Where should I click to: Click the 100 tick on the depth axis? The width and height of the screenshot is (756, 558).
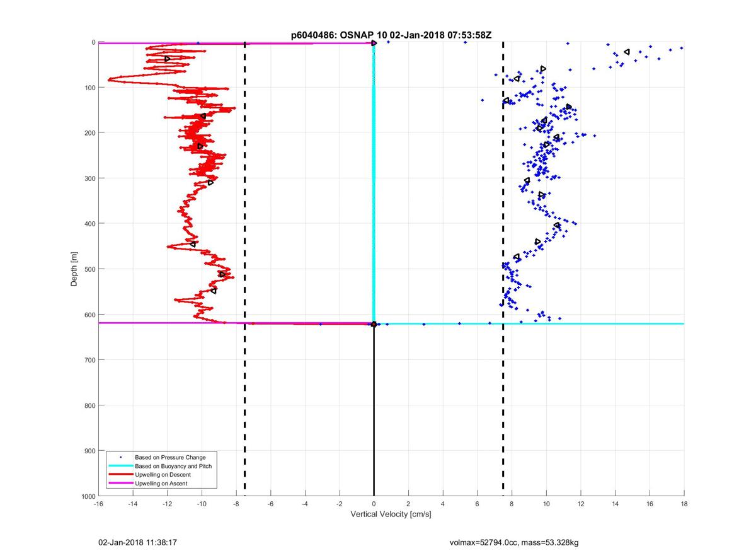tap(89, 88)
